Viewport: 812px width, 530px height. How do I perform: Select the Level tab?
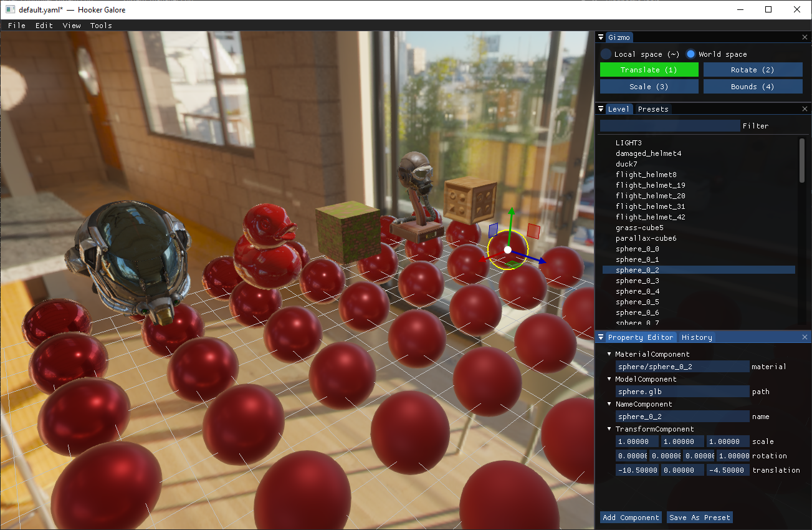click(x=619, y=109)
